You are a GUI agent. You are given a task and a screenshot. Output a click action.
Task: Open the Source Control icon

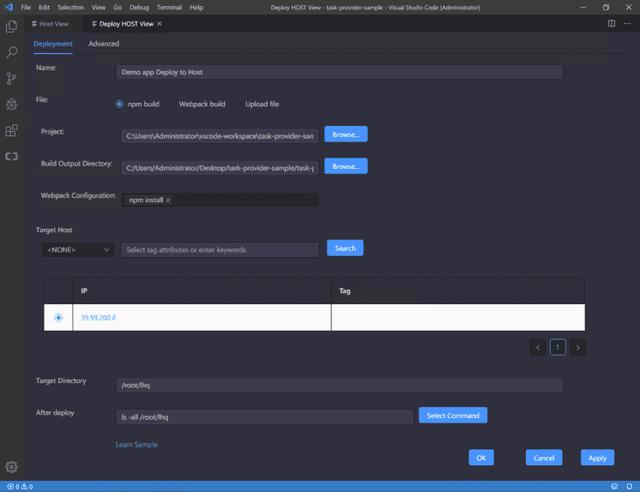tap(11, 78)
